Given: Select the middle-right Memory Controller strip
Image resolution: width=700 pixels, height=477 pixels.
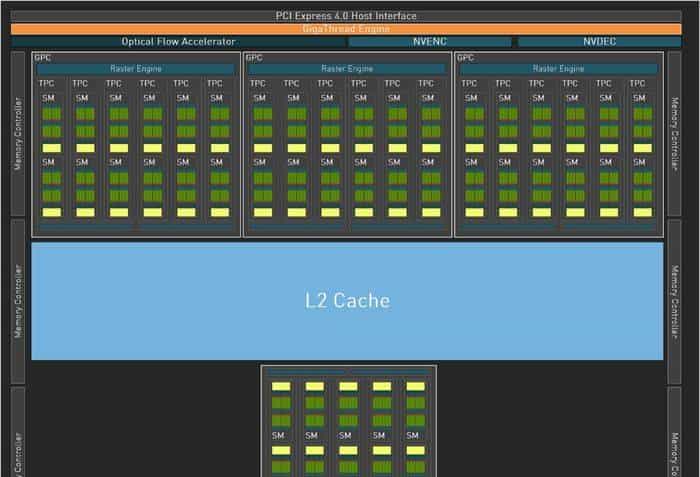Looking at the screenshot, I should (x=675, y=301).
